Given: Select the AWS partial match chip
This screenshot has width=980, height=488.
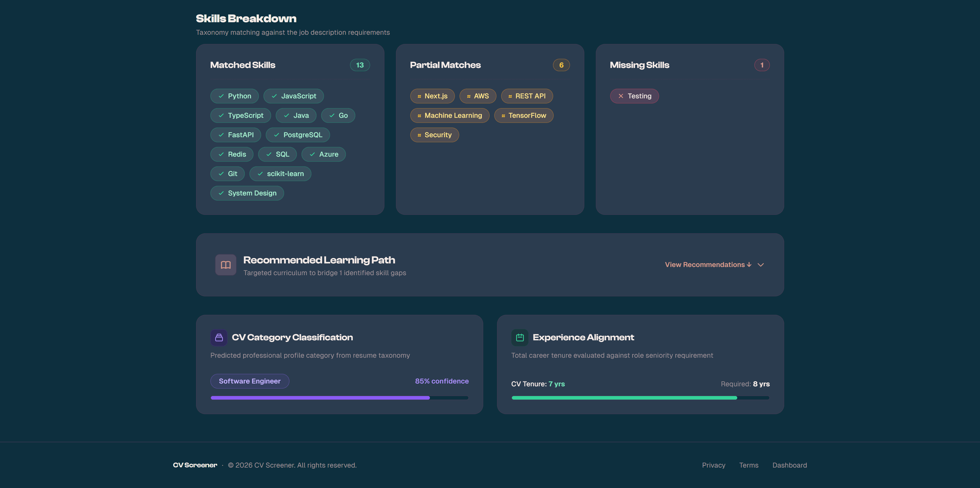Looking at the screenshot, I should click(x=477, y=96).
